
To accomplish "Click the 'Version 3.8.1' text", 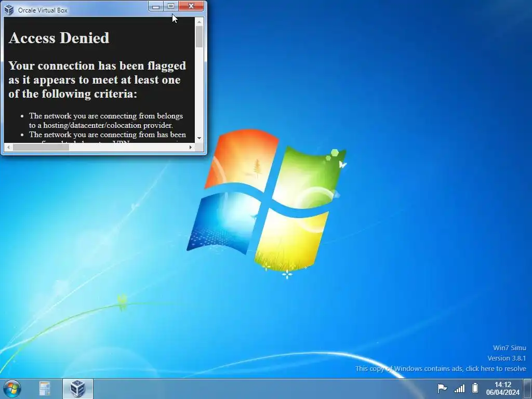I will [507, 358].
